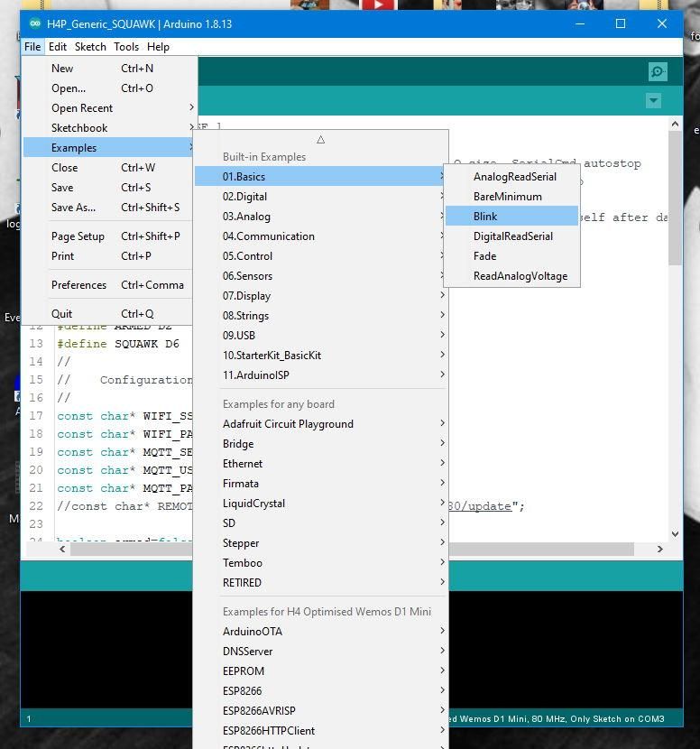Open the Edit menu
The image size is (700, 749).
pos(58,47)
